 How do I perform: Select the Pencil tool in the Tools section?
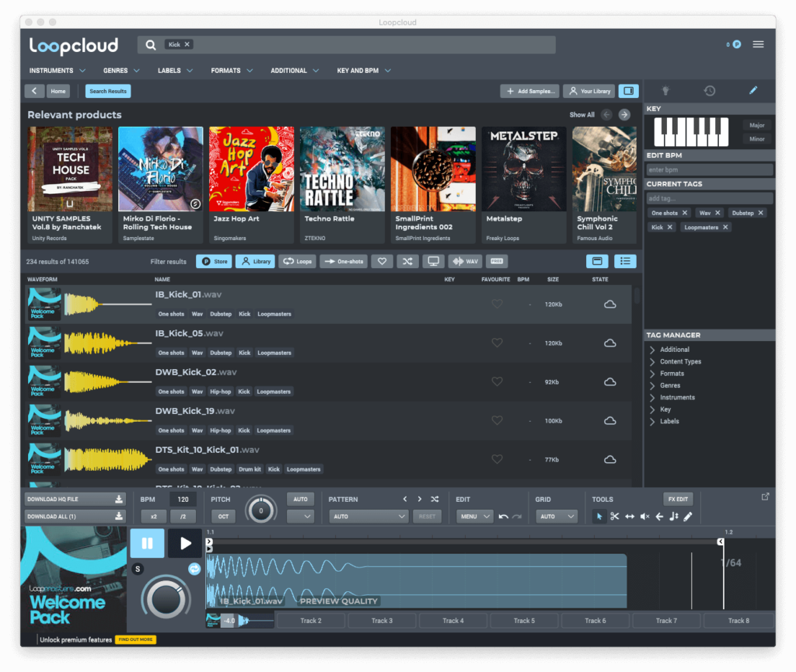pyautogui.click(x=686, y=516)
